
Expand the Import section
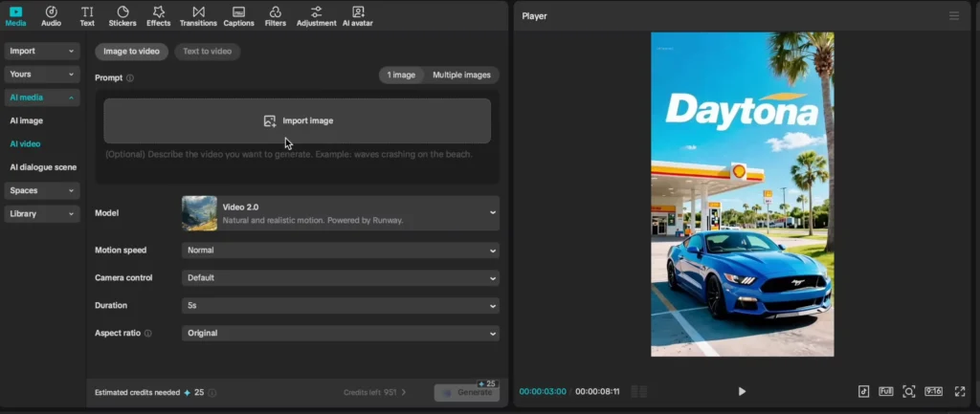click(x=42, y=52)
